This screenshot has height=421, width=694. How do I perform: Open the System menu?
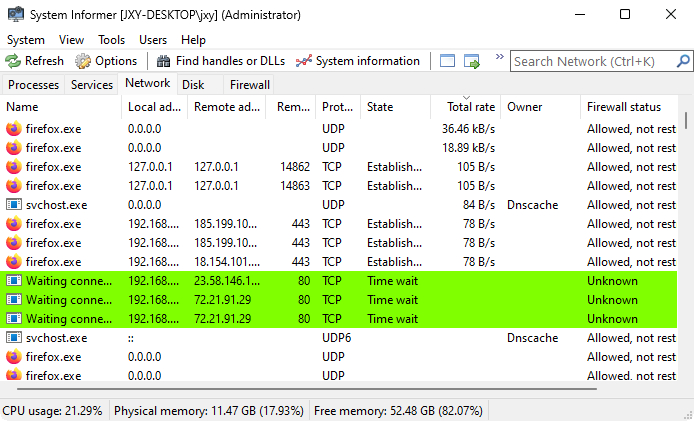pyautogui.click(x=26, y=39)
